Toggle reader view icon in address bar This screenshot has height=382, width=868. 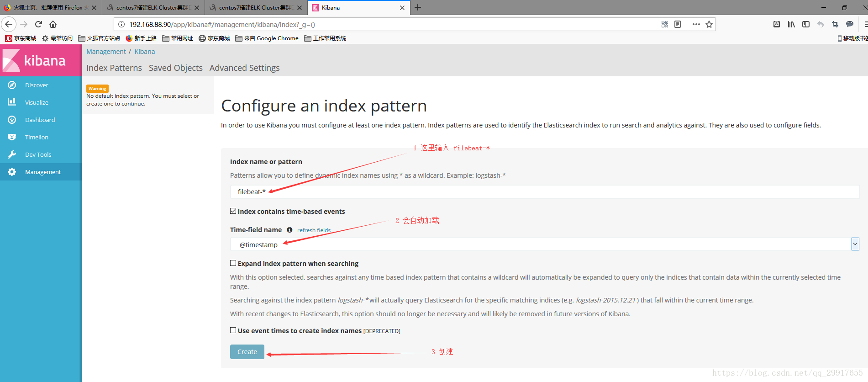click(x=678, y=24)
